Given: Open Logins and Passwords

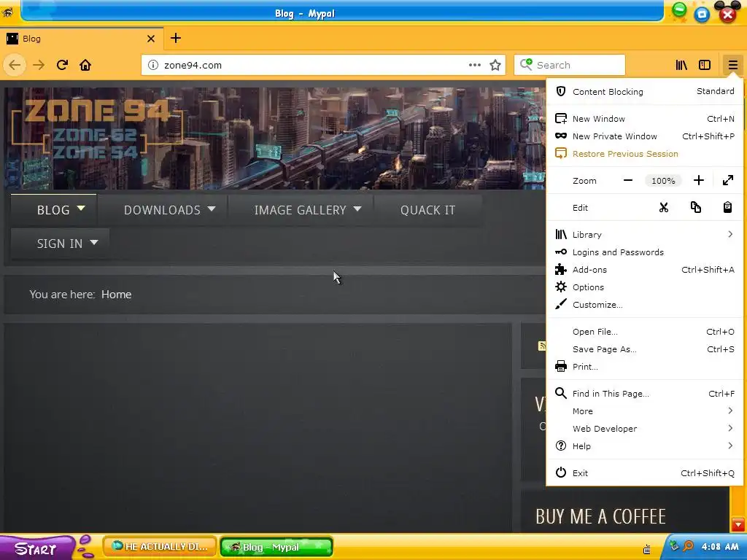Looking at the screenshot, I should pyautogui.click(x=645, y=252).
